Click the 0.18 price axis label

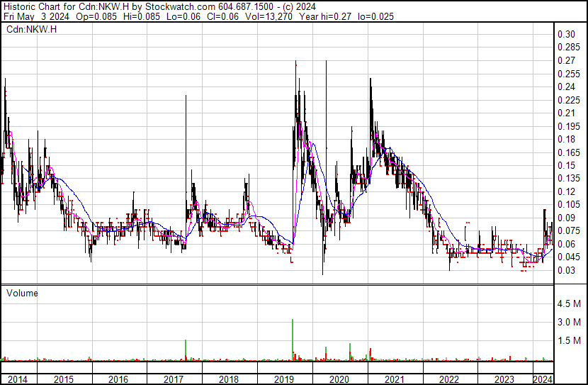point(566,139)
